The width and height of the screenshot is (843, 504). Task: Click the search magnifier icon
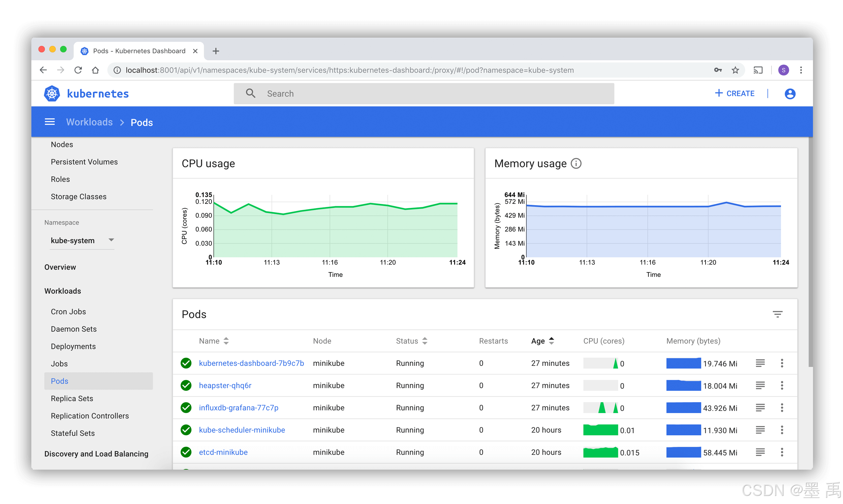pyautogui.click(x=251, y=93)
